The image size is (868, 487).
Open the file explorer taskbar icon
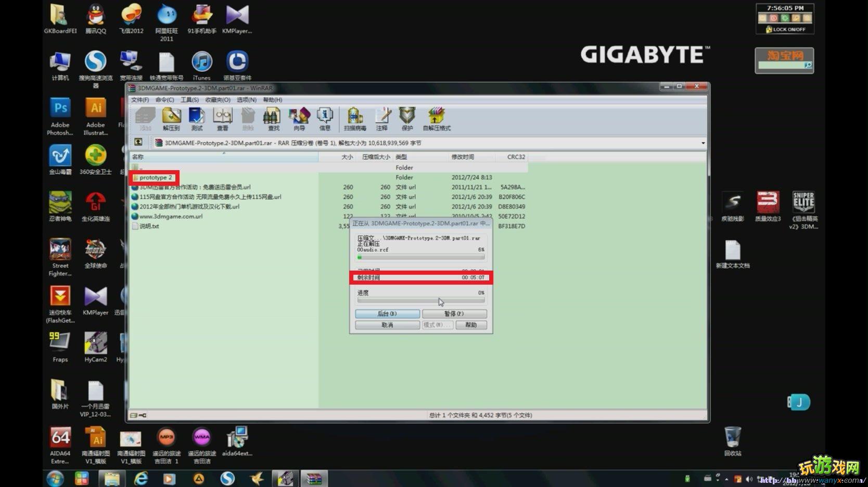click(111, 479)
